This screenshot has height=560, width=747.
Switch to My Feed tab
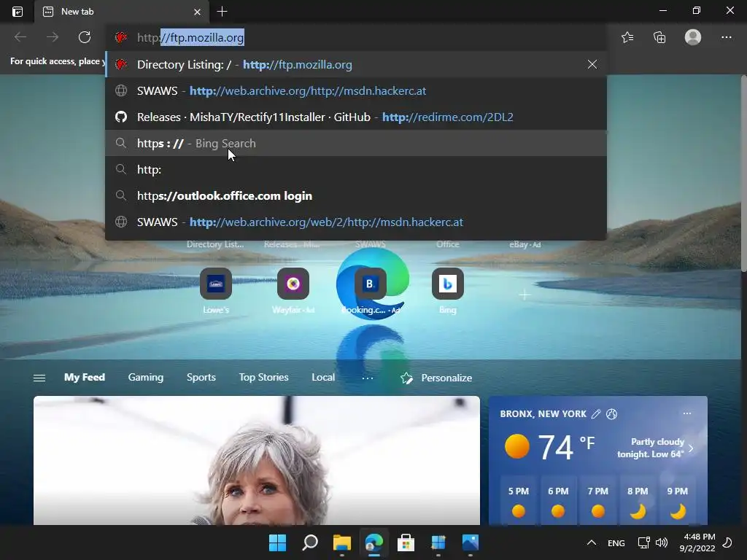coord(85,377)
